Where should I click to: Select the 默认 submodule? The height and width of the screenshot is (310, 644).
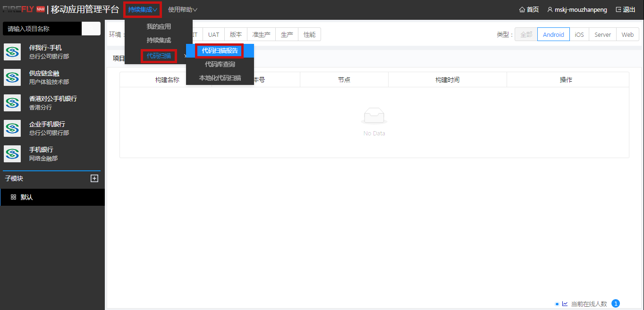pos(52,197)
